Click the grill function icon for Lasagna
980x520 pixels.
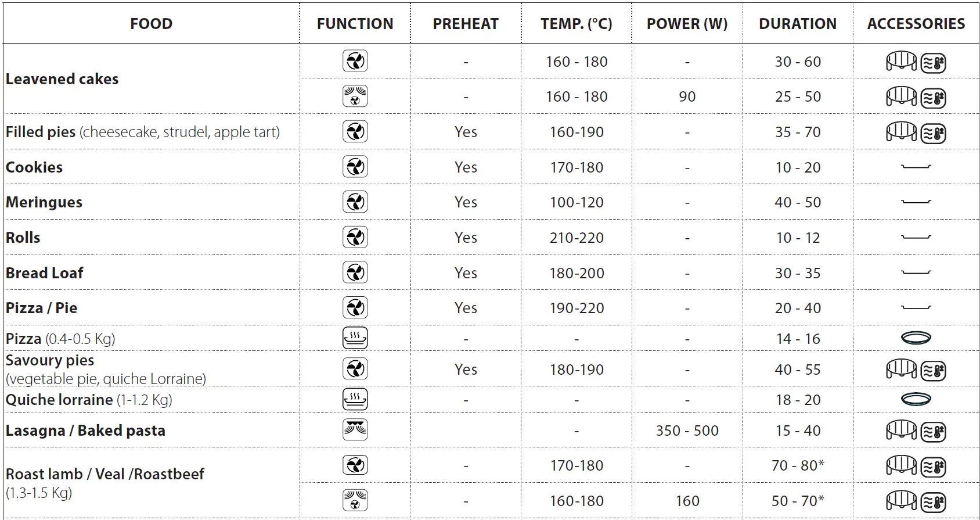pyautogui.click(x=355, y=430)
